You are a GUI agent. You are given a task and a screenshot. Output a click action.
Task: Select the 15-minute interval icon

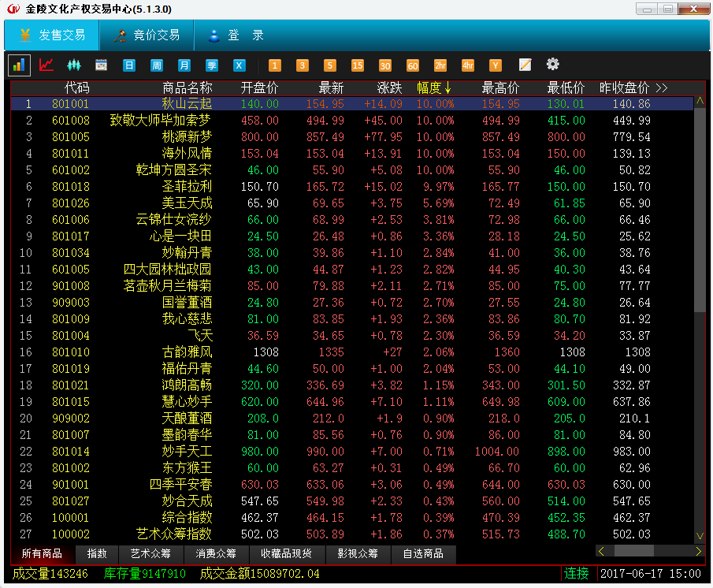coord(358,65)
